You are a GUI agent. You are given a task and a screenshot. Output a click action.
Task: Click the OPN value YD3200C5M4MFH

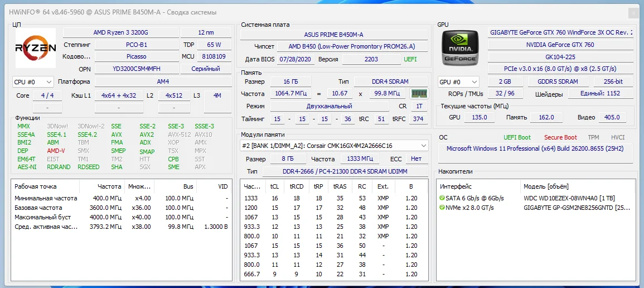point(137,69)
